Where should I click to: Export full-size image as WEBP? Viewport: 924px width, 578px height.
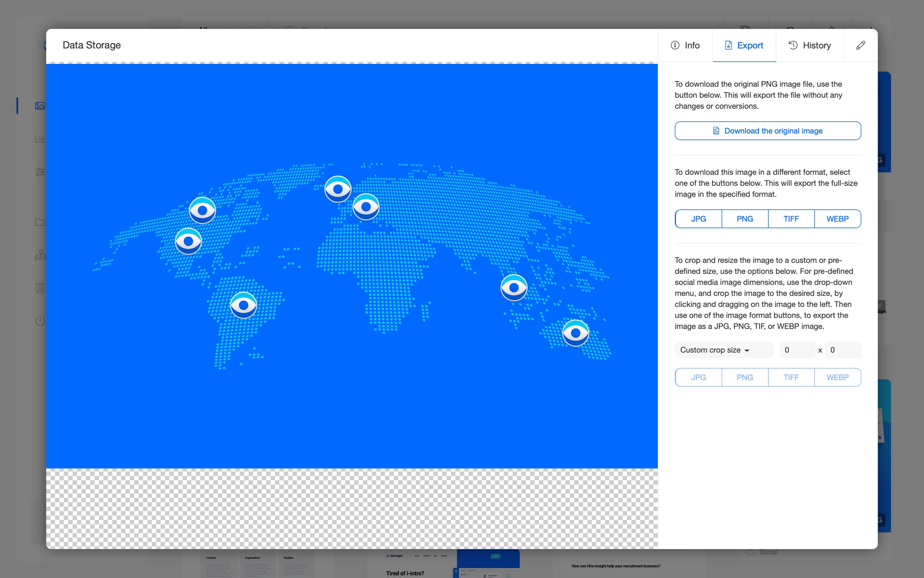click(x=838, y=219)
